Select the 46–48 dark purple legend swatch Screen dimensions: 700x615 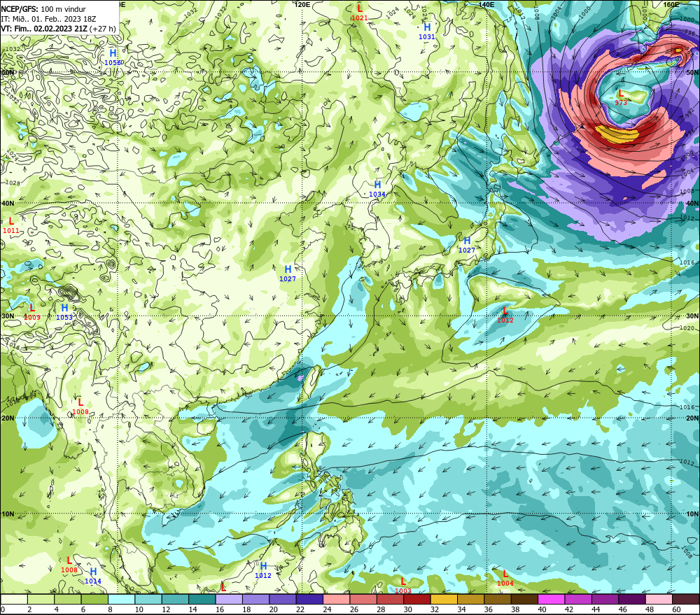[x=632, y=599]
